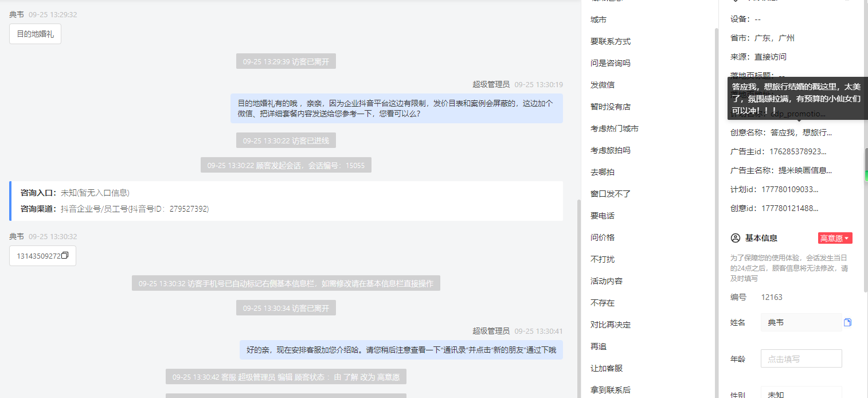The image size is (868, 398).
Task: Select the quick reply 城市
Action: (x=599, y=19)
